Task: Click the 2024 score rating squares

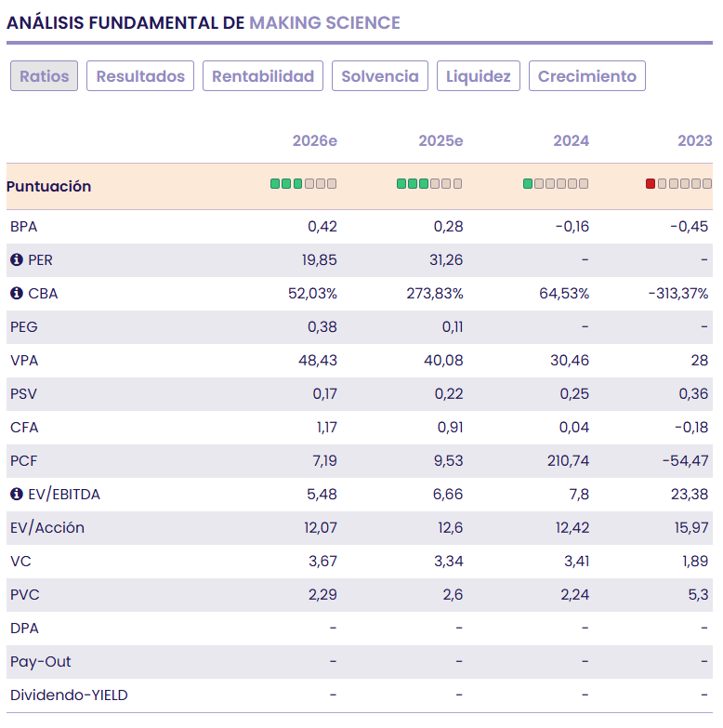Action: click(x=556, y=184)
